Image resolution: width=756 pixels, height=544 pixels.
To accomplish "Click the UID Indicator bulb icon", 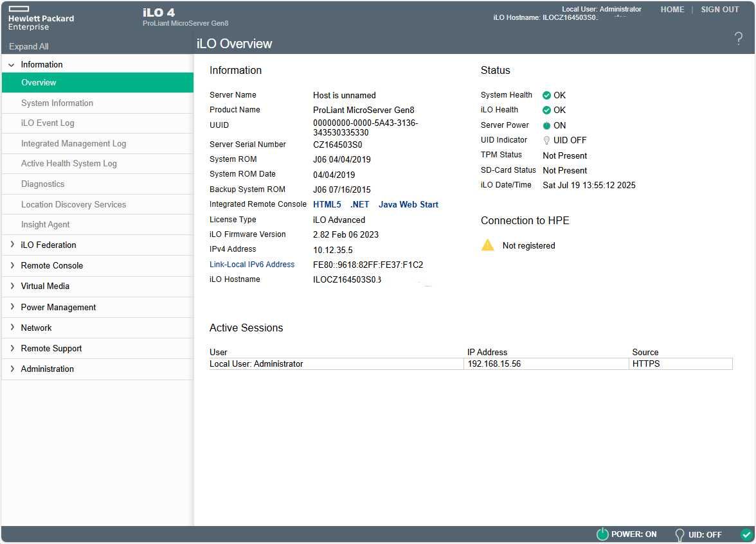I will pos(546,140).
